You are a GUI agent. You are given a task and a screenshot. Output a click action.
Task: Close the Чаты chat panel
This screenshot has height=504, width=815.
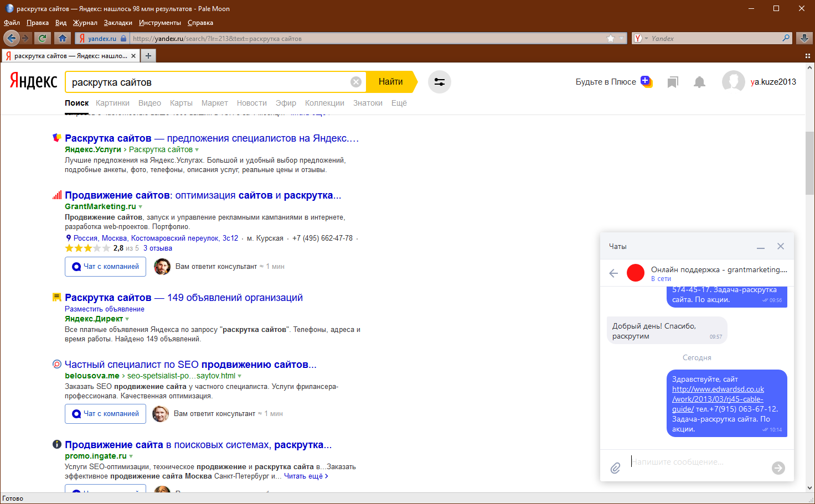tap(781, 246)
